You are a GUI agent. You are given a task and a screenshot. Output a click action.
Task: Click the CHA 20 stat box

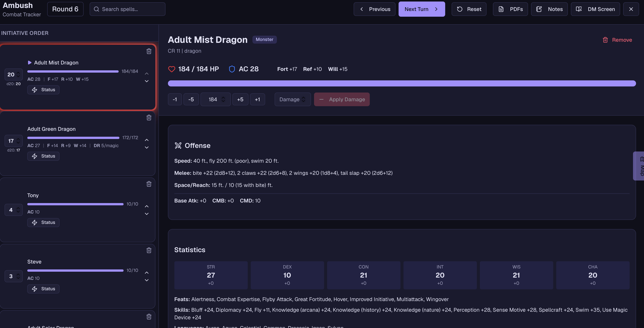point(593,275)
